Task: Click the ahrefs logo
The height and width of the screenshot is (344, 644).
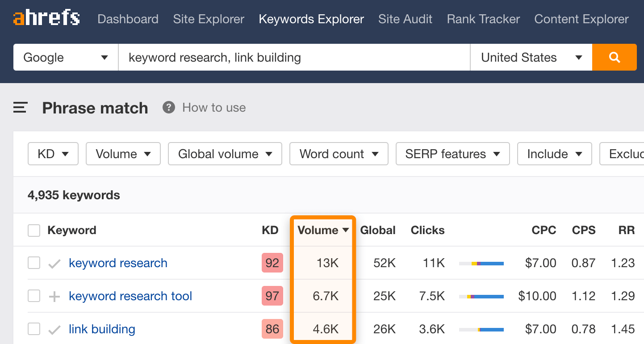Action: click(x=46, y=18)
